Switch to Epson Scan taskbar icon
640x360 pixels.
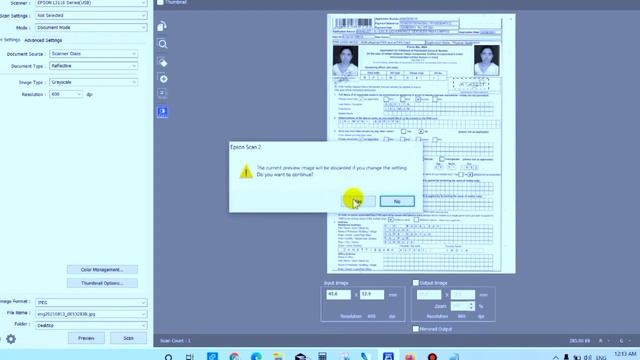coord(388,356)
